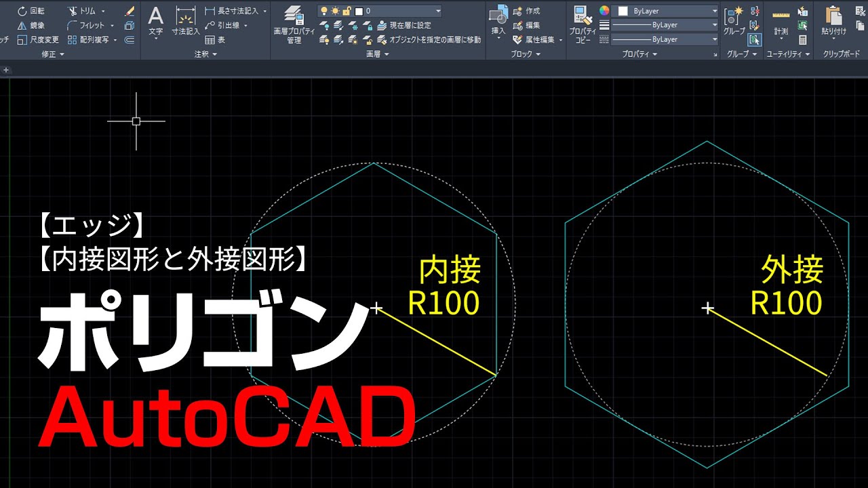
Task: Click the linetype dashed-lines icon
Action: tap(604, 39)
